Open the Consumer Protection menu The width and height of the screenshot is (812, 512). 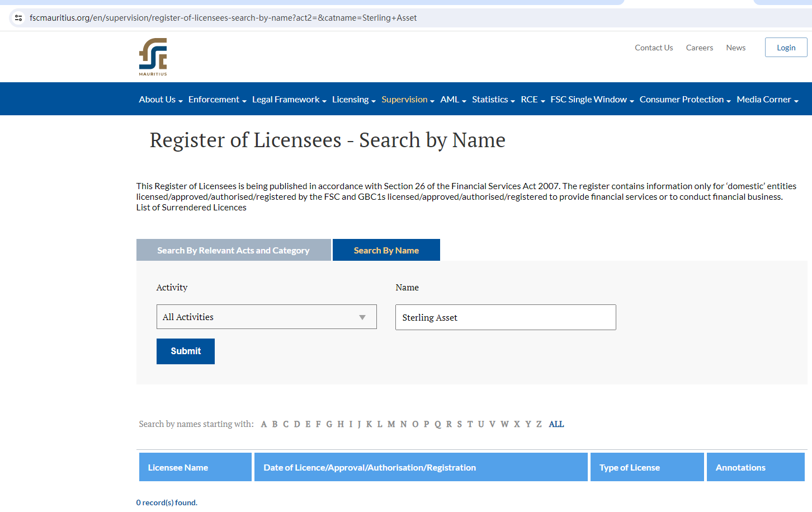click(684, 100)
